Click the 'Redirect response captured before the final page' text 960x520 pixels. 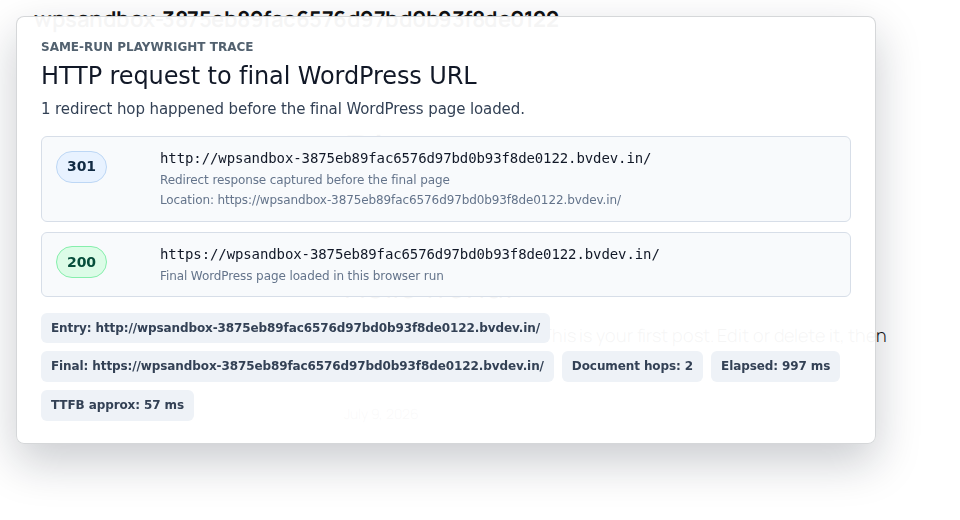(x=305, y=179)
